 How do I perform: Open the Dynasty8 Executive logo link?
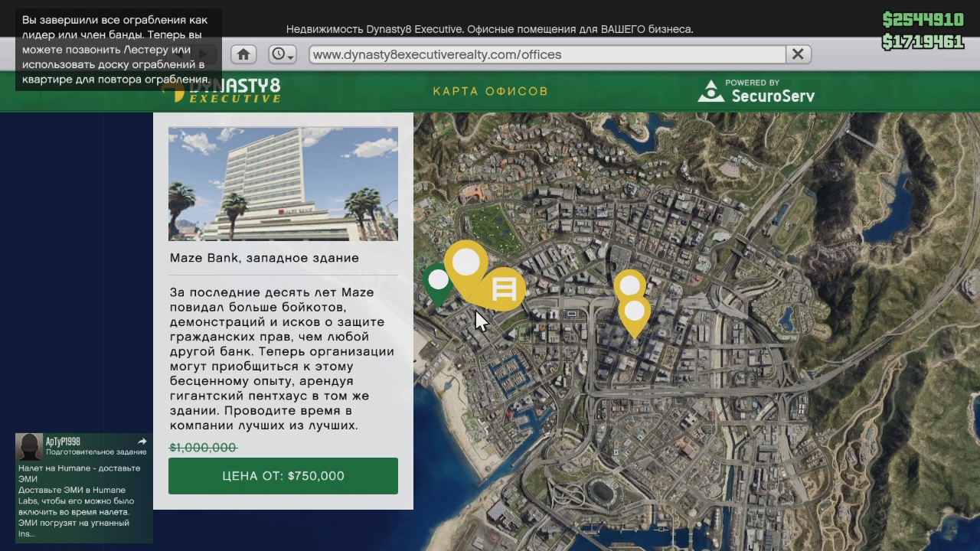tap(222, 90)
